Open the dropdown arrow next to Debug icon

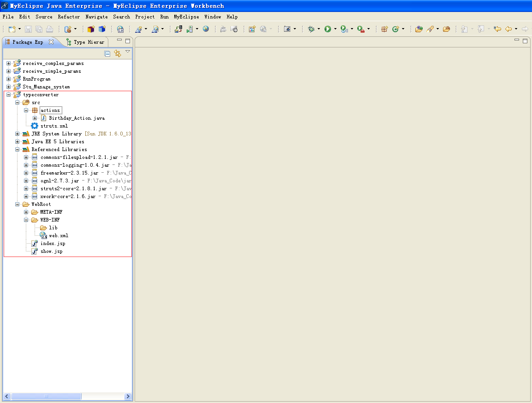point(319,29)
